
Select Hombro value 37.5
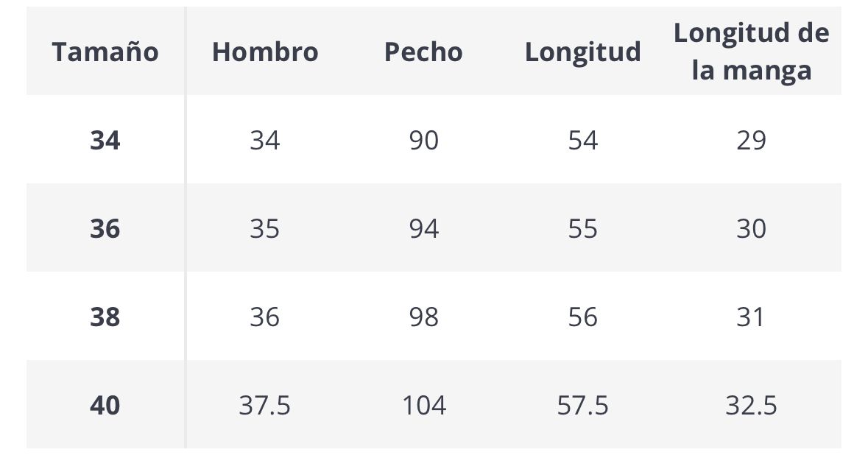click(x=265, y=405)
